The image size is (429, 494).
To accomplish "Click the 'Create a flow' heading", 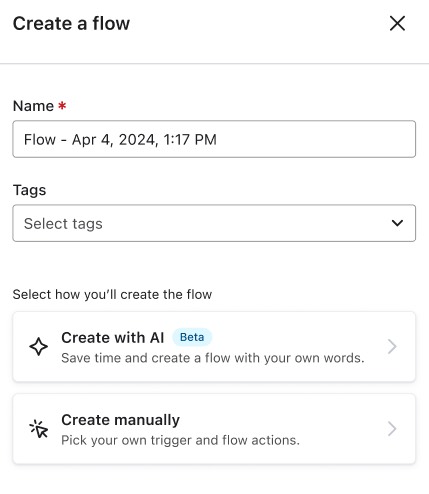I will tap(71, 24).
